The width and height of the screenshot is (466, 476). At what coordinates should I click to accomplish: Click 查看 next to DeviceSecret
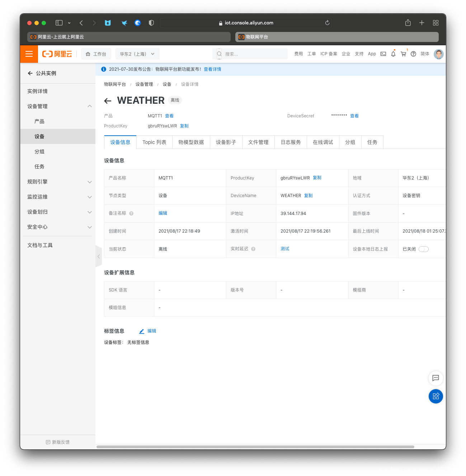pyautogui.click(x=354, y=116)
